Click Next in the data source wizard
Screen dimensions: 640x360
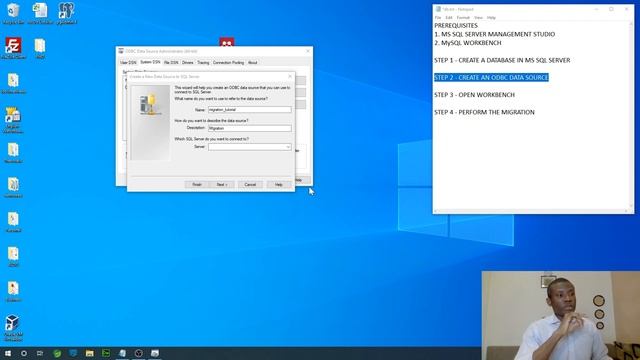(x=222, y=184)
